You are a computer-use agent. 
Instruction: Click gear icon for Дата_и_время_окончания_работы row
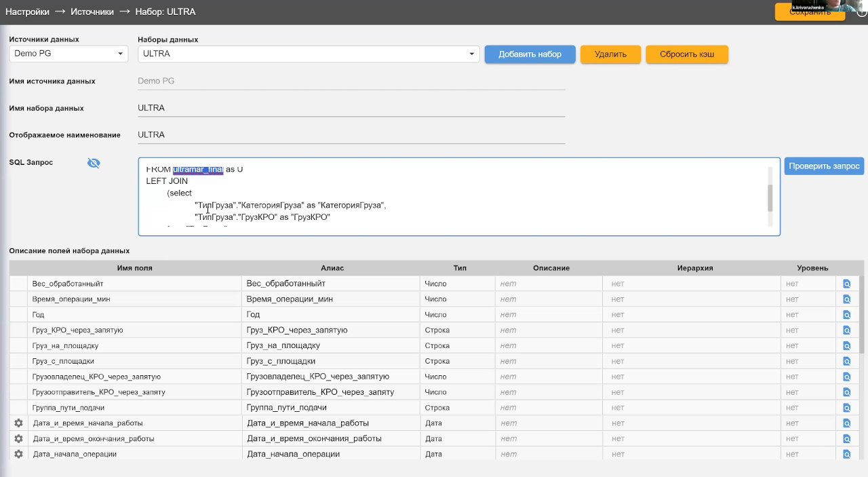pos(18,438)
